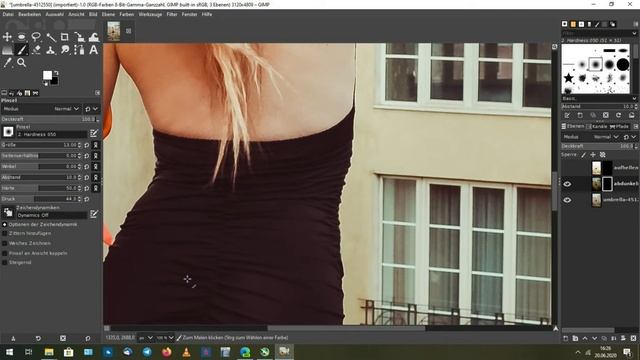Open brush editor next to Hardness 050

tap(94, 133)
